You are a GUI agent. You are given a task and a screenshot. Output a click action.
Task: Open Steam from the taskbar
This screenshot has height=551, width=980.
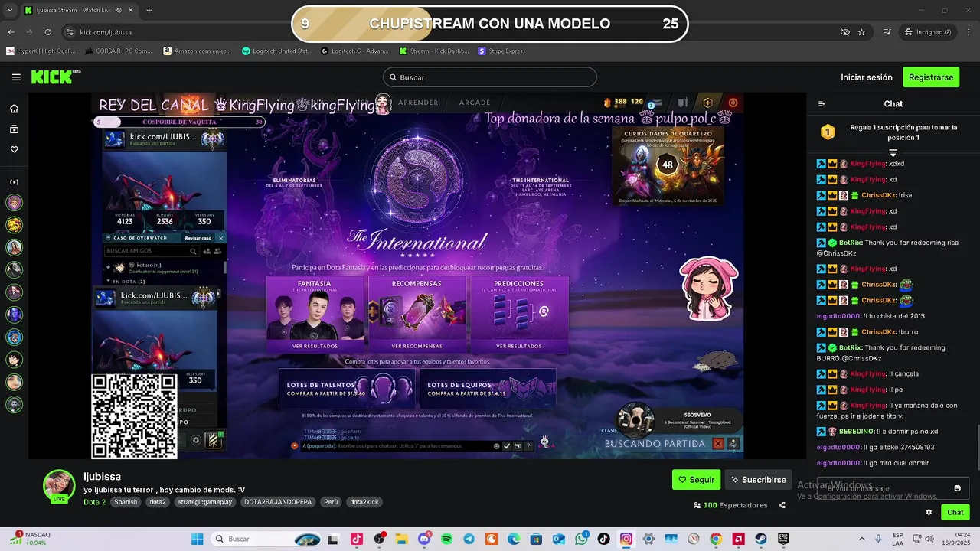click(x=760, y=539)
